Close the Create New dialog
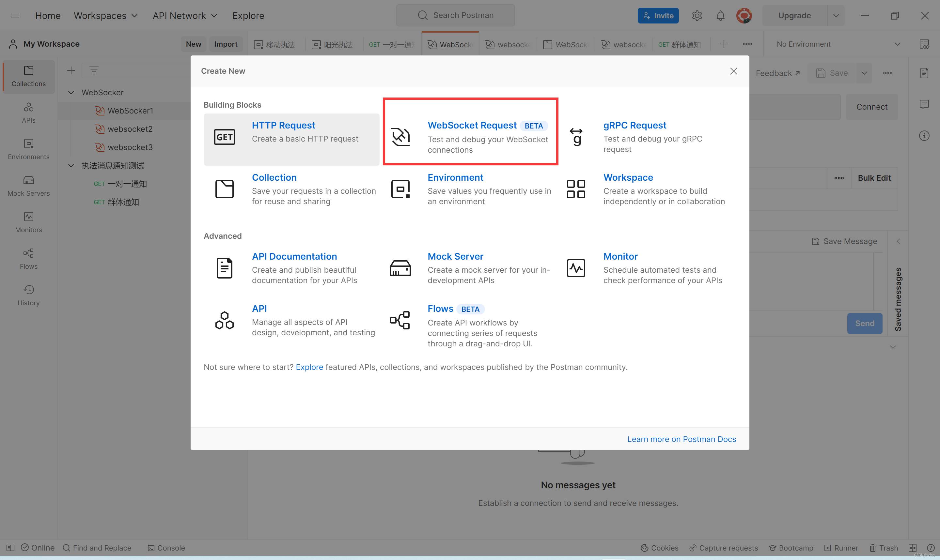This screenshot has width=940, height=560. (733, 71)
